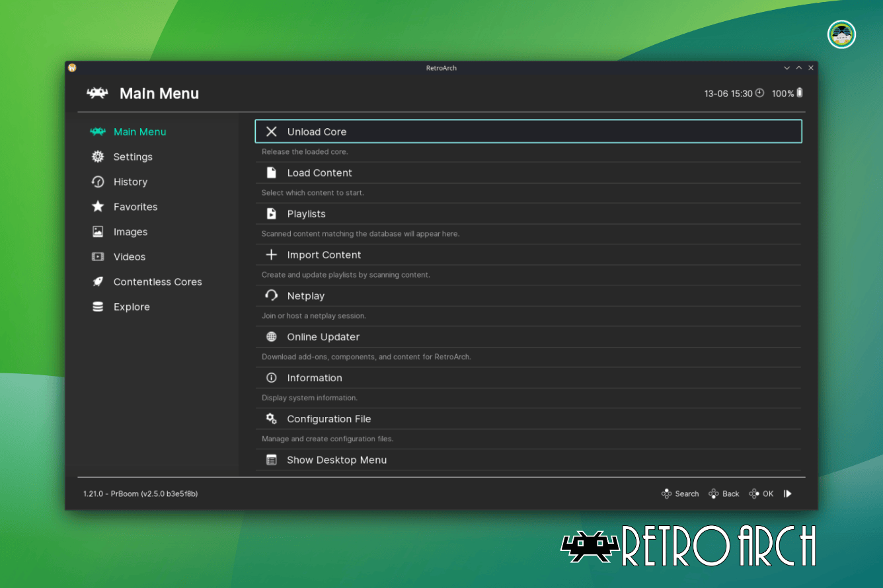
Task: Click the Configuration File wrench icon
Action: tap(271, 418)
